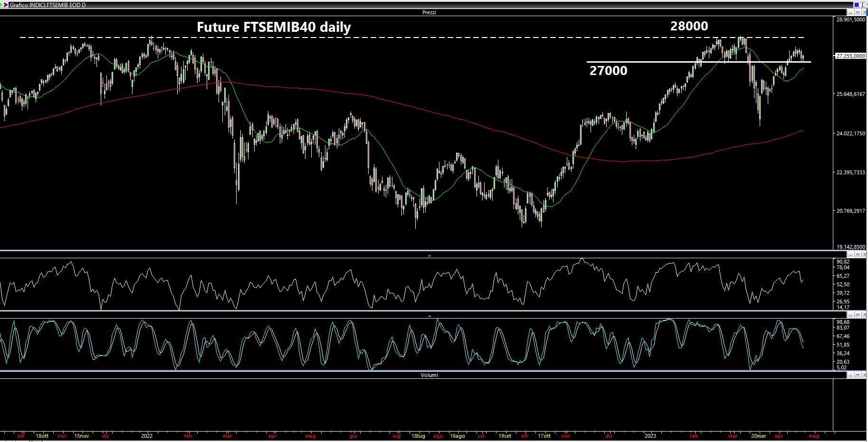Click the blue color square icon
Screen dimensions: 868x442
point(856,5)
